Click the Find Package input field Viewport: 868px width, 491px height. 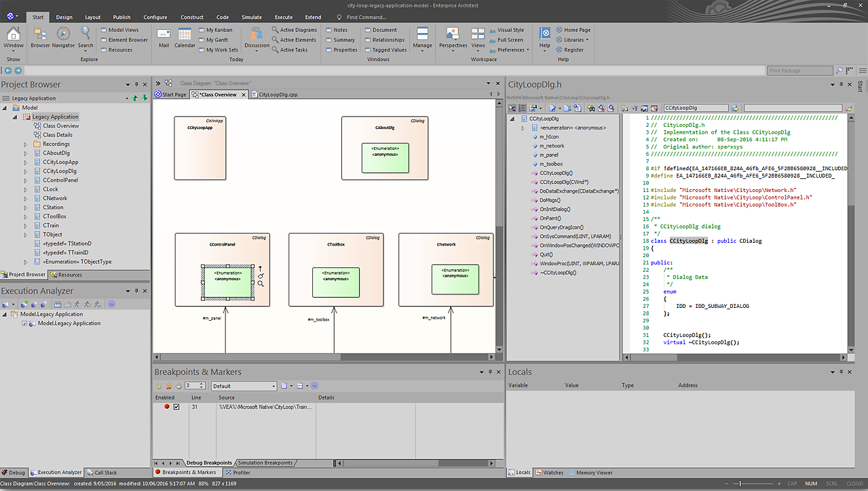tap(800, 71)
